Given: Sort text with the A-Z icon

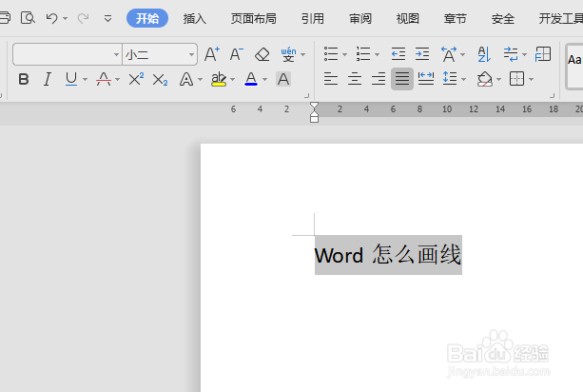Looking at the screenshot, I should pos(484,54).
